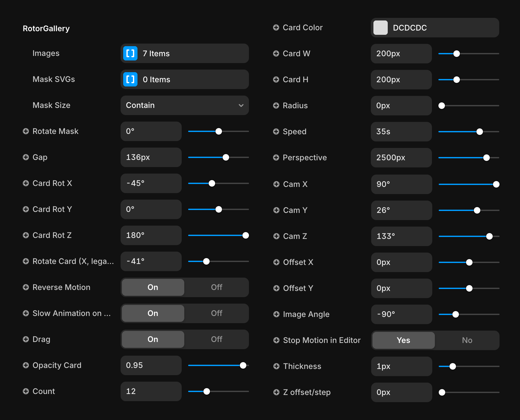The width and height of the screenshot is (520, 420).
Task: Click the chevron arrow in Mask Size dropdown
Action: tap(241, 105)
